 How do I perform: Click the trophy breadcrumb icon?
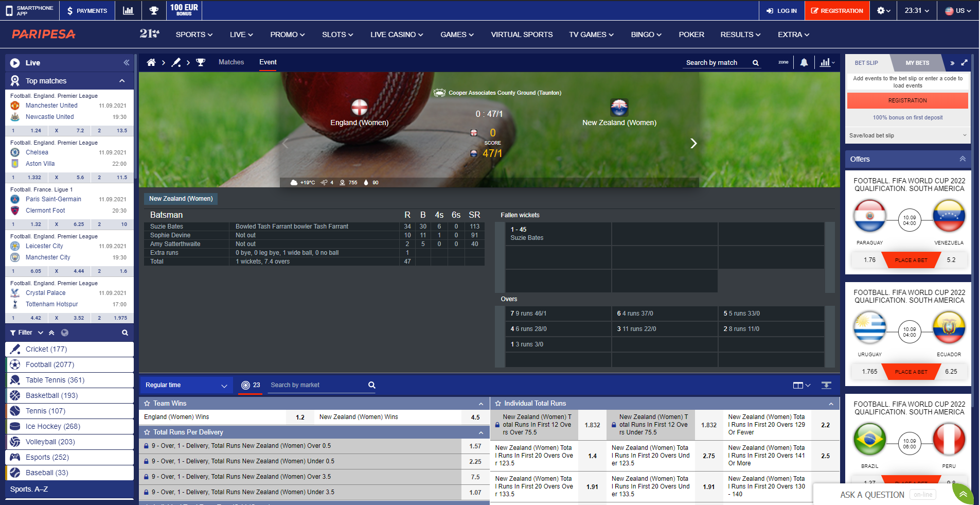point(201,62)
